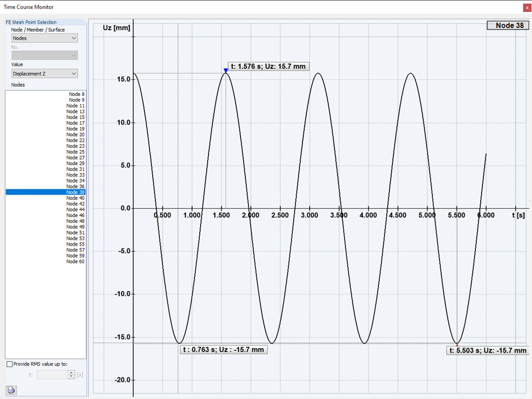Select Node 22 in the nodes list
The height and width of the screenshot is (399, 532).
tap(45, 140)
